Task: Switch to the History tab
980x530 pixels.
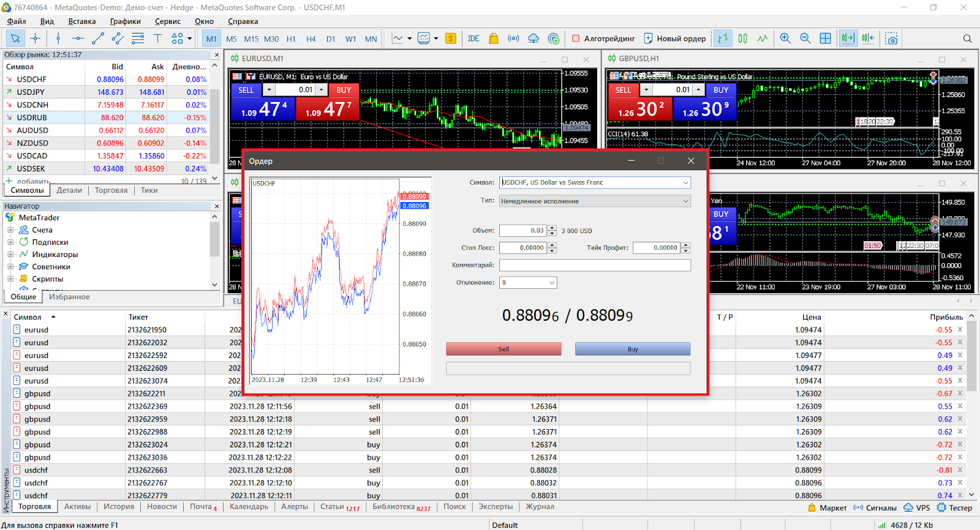Action: pyautogui.click(x=118, y=507)
